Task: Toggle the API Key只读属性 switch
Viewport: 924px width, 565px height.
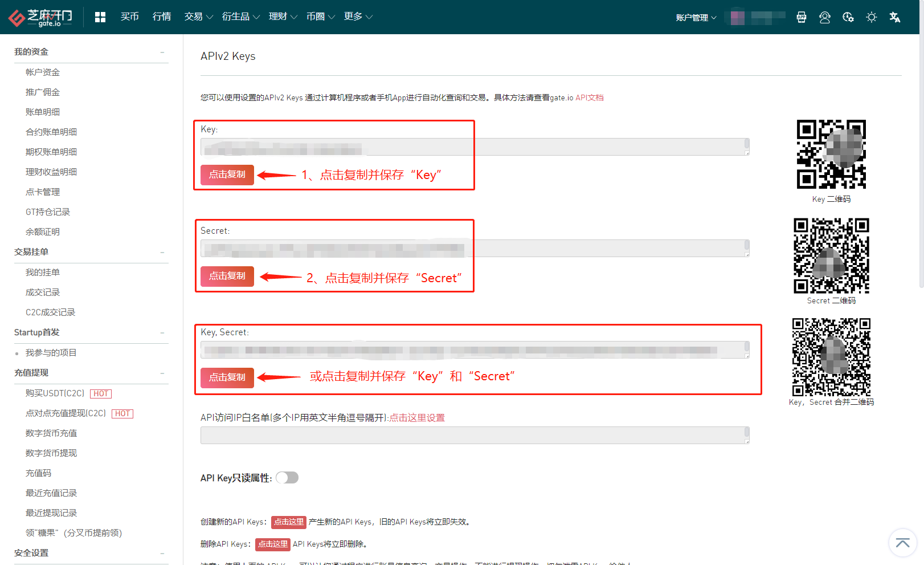Action: coord(287,478)
